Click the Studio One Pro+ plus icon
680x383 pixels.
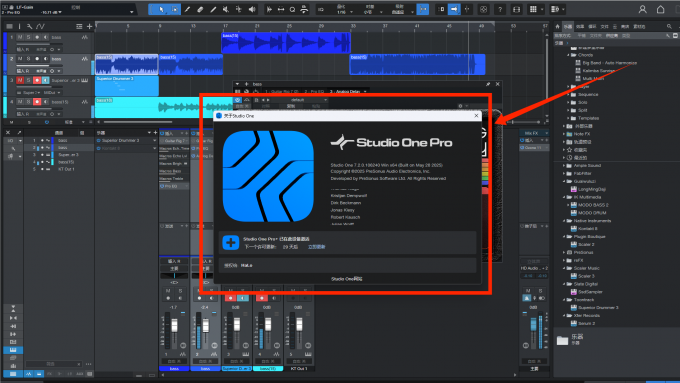pyautogui.click(x=231, y=242)
